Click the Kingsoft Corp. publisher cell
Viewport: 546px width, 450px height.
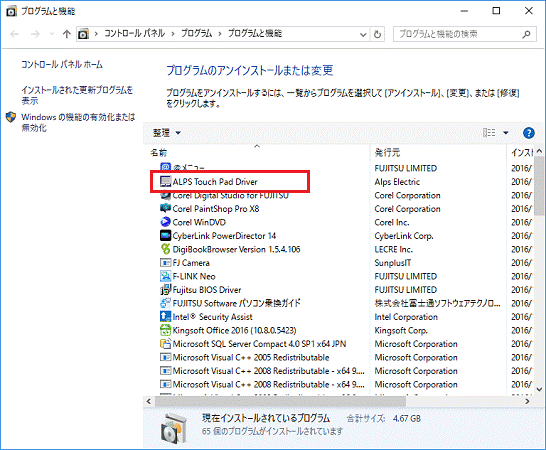[x=401, y=330]
